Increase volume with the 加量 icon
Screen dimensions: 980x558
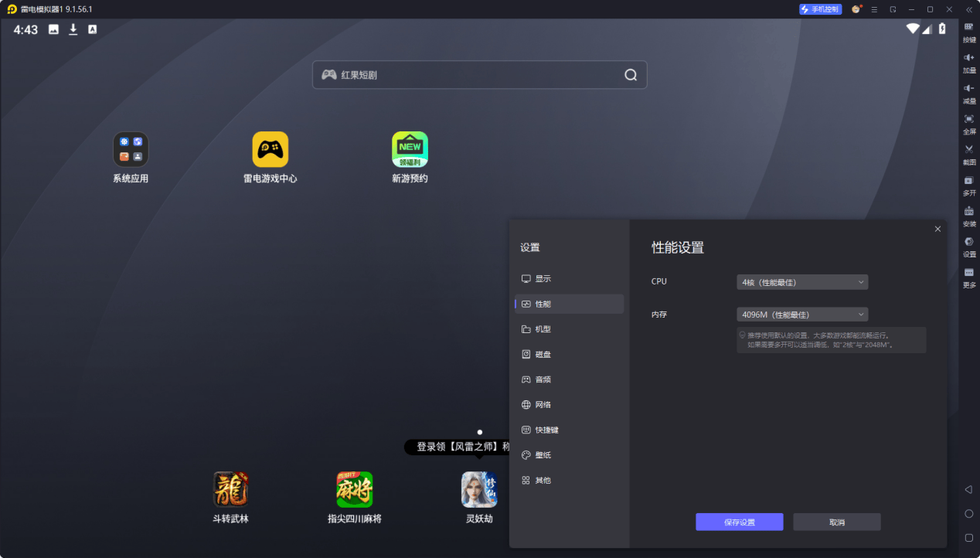[x=968, y=63]
